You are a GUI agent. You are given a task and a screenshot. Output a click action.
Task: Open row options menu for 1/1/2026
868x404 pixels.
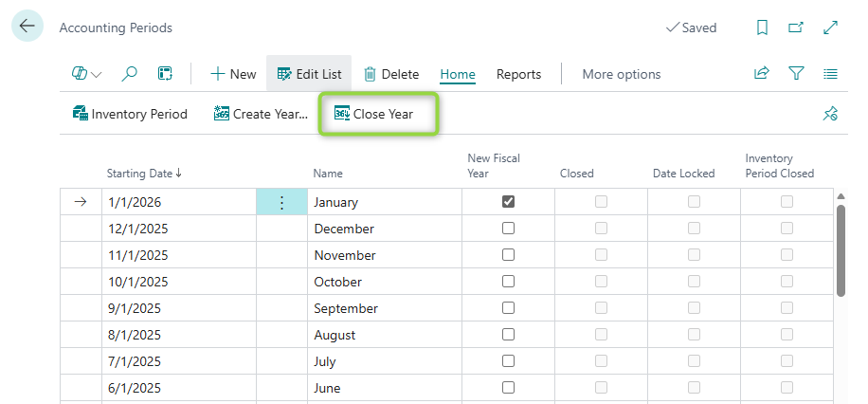pyautogui.click(x=281, y=202)
